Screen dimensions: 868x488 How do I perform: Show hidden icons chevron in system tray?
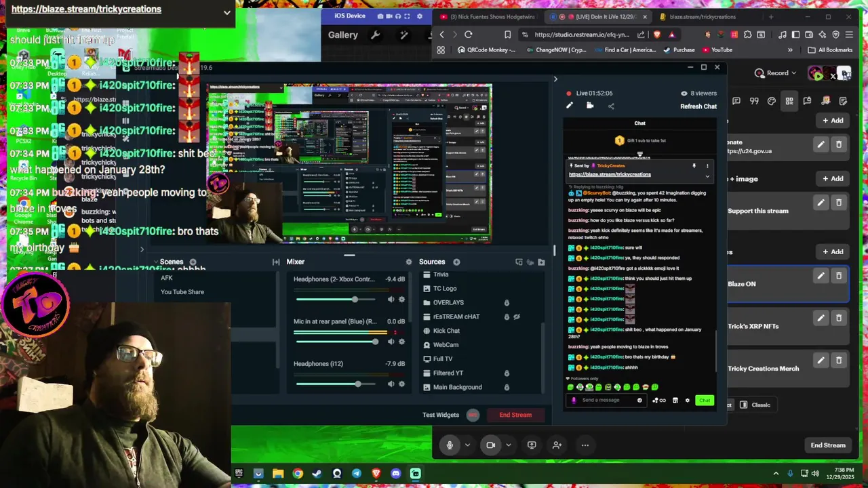pos(776,474)
